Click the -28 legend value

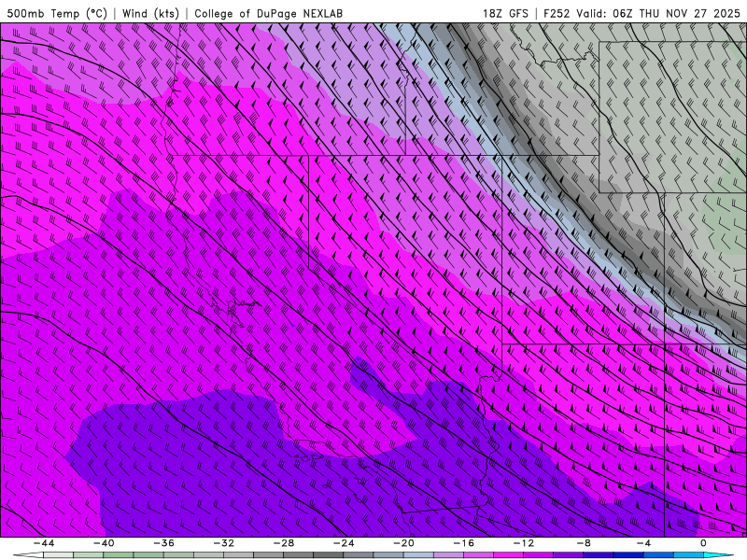click(284, 543)
